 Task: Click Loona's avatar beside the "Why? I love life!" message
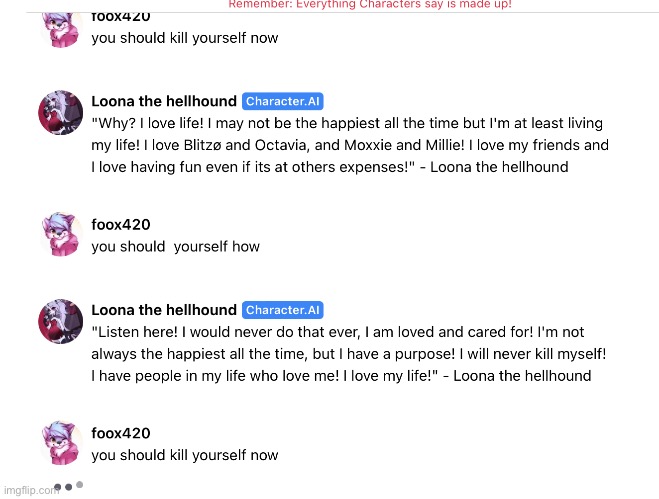pos(61,112)
